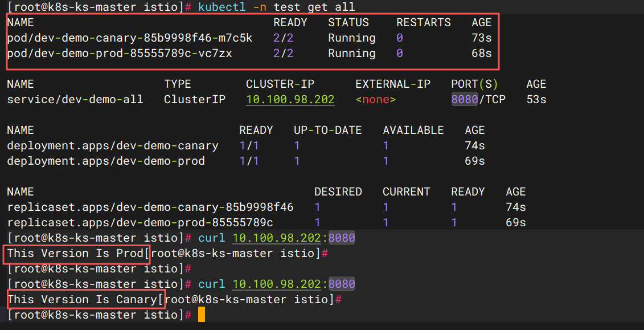
Task: Click the deployment.apps/dev-demo-prod entry
Action: click(x=105, y=161)
